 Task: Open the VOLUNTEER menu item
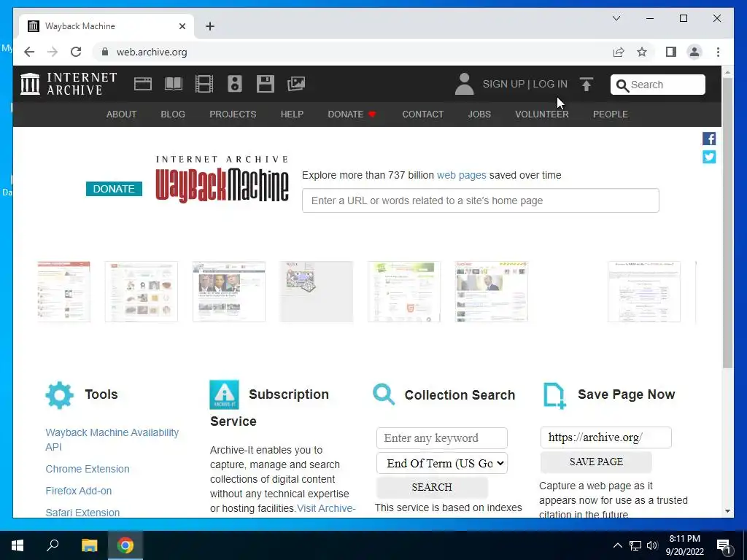(542, 114)
